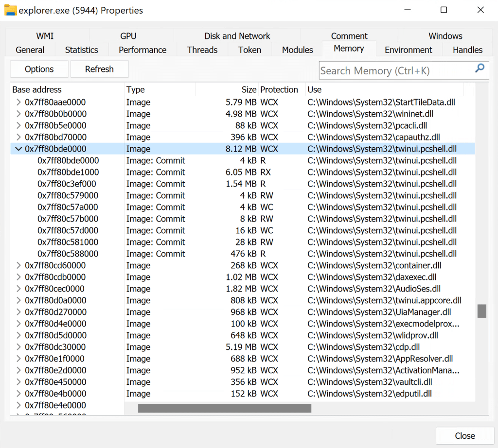Viewport: 498px width, 448px height.
Task: Expand the 0x7ff80aae0000 memory region
Action: click(x=18, y=103)
